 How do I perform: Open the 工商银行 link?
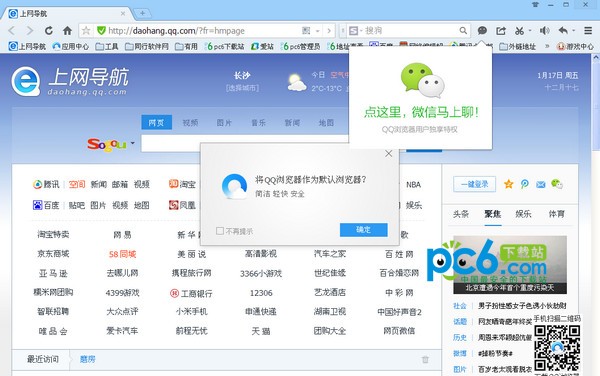pyautogui.click(x=191, y=293)
